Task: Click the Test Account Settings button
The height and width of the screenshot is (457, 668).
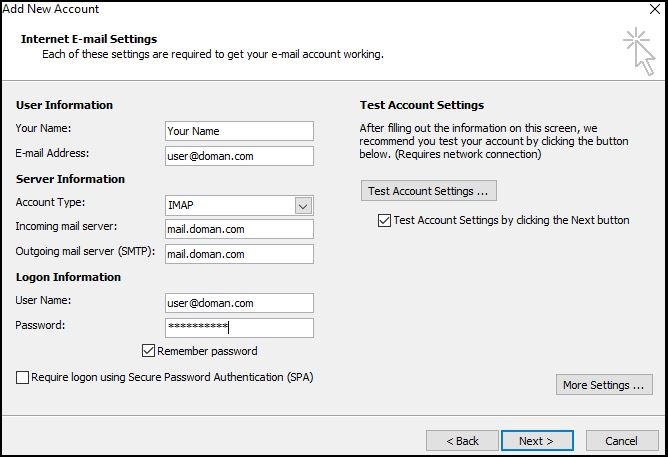Action: (x=429, y=191)
